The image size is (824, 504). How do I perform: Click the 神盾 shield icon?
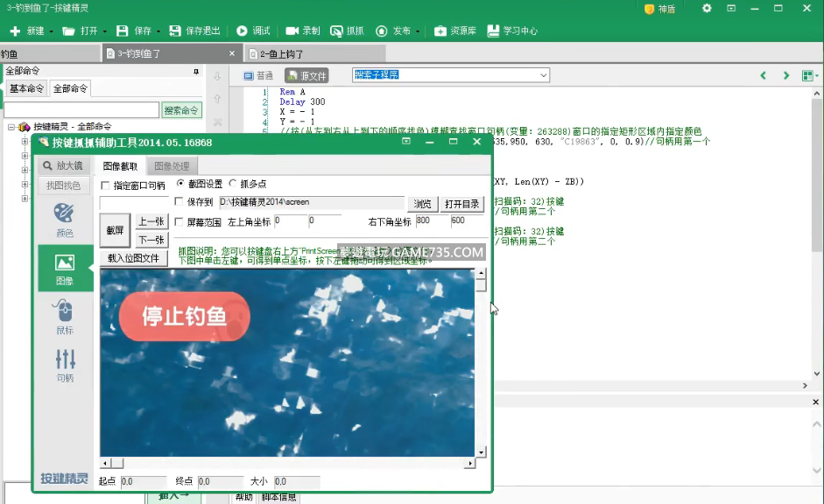650,9
